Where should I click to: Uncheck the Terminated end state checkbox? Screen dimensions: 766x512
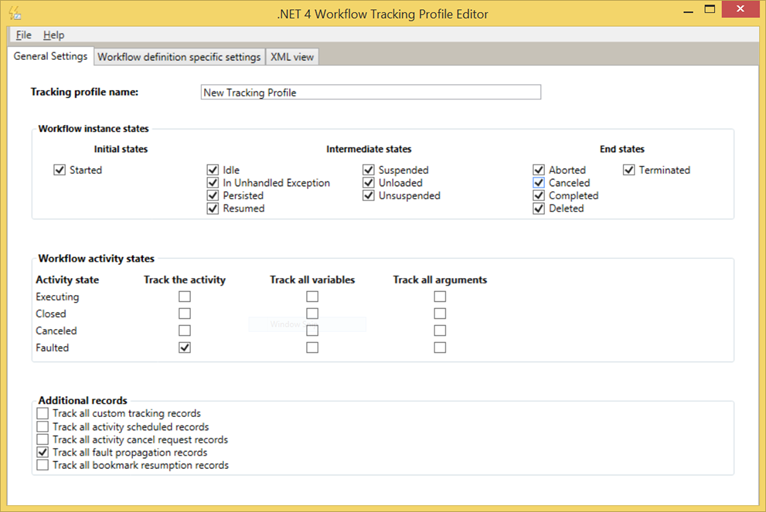629,170
